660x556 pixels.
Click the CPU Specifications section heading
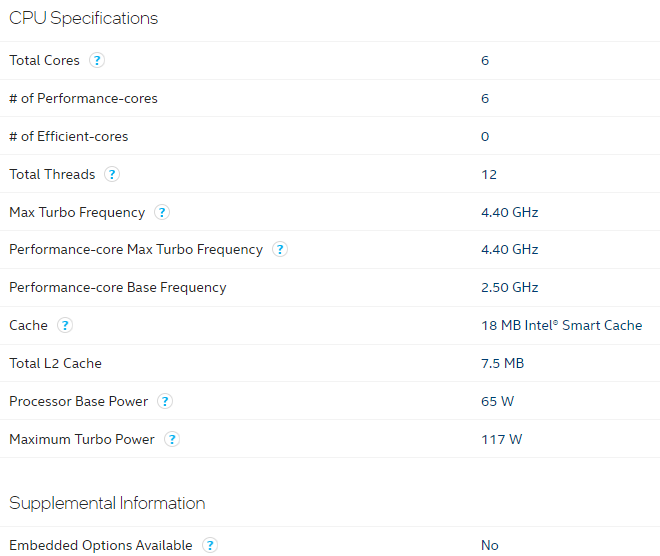pos(83,18)
